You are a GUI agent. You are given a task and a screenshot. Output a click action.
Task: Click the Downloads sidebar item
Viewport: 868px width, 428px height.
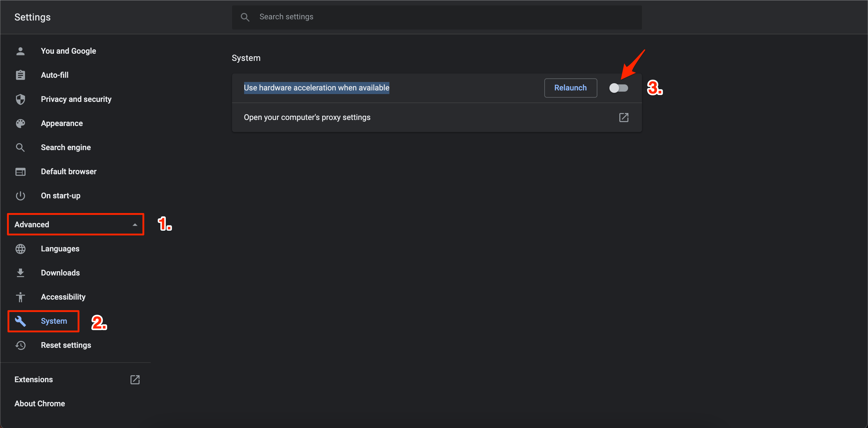(x=60, y=272)
